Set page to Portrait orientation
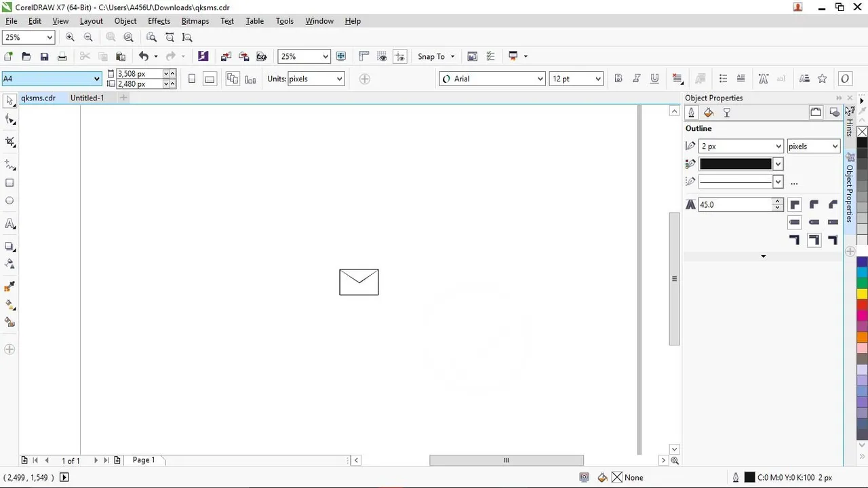Image resolution: width=868 pixels, height=488 pixels. (x=192, y=79)
